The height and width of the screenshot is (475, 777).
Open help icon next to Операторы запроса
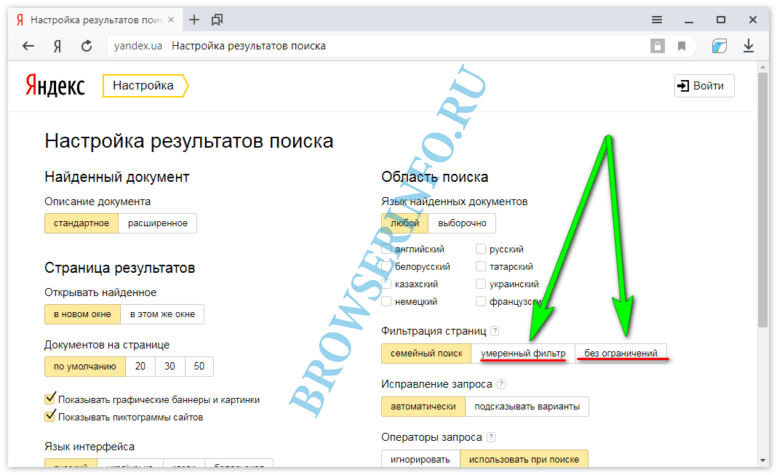pyautogui.click(x=491, y=437)
